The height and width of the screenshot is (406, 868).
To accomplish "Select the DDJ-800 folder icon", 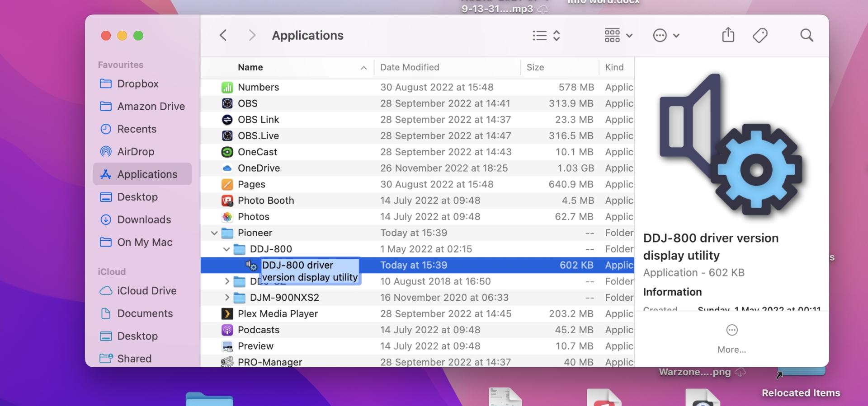I will click(239, 249).
